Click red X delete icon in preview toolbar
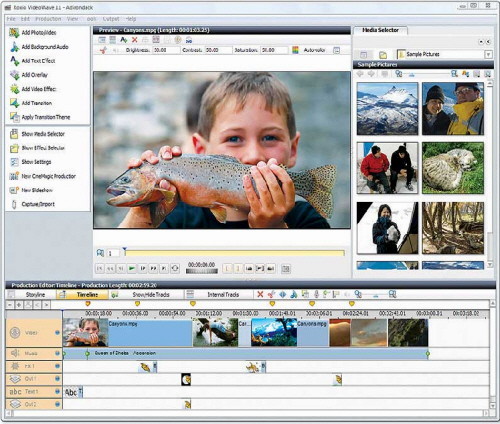This screenshot has width=500, height=424. click(134, 40)
